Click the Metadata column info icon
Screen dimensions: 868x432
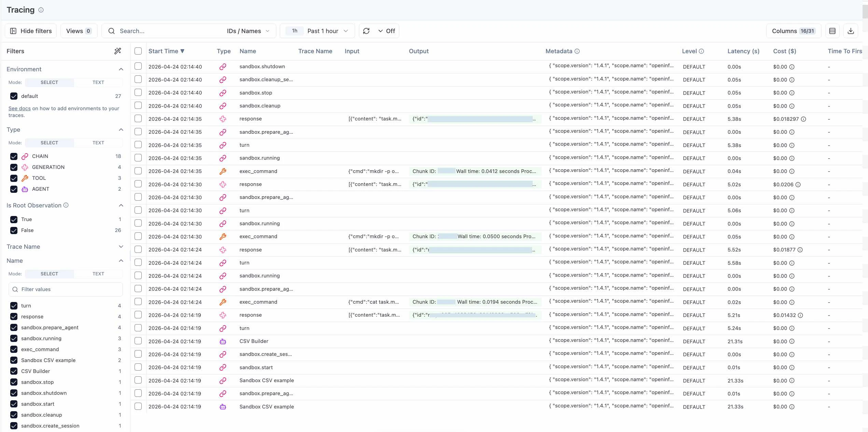click(577, 51)
